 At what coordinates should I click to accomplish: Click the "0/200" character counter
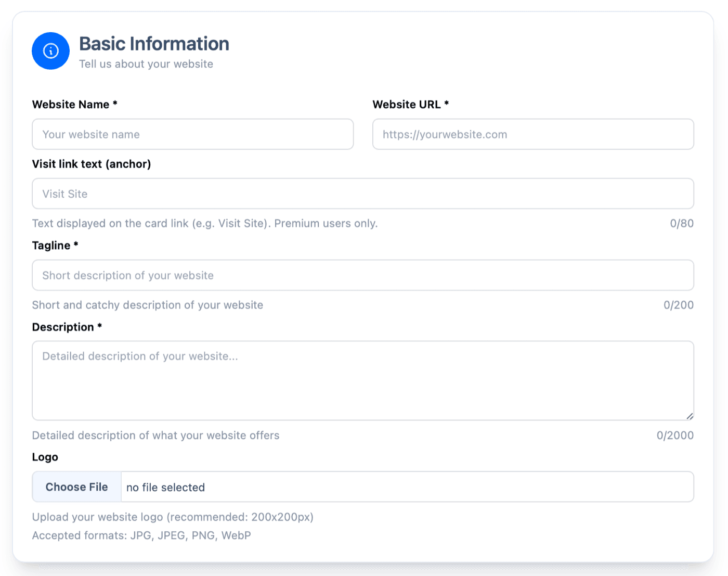[x=679, y=305]
